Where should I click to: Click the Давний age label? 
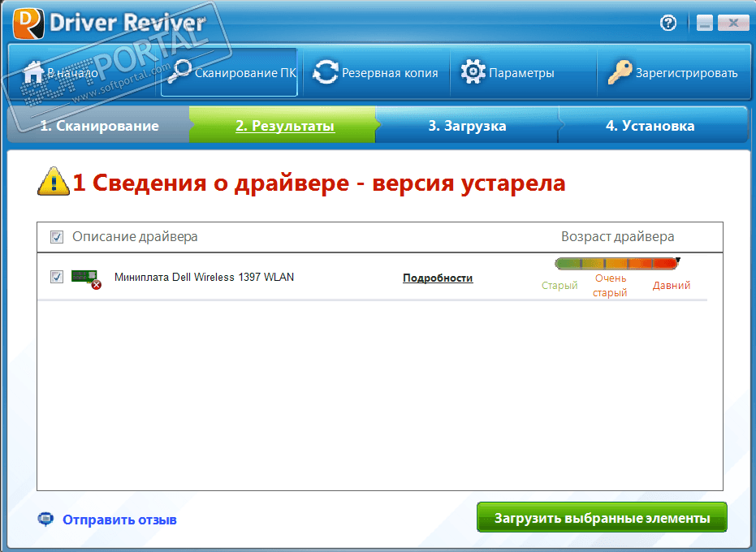click(x=671, y=286)
